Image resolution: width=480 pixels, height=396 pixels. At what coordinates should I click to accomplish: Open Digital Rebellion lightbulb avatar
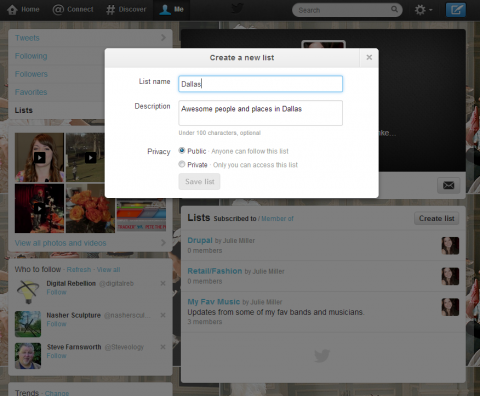pos(28,292)
